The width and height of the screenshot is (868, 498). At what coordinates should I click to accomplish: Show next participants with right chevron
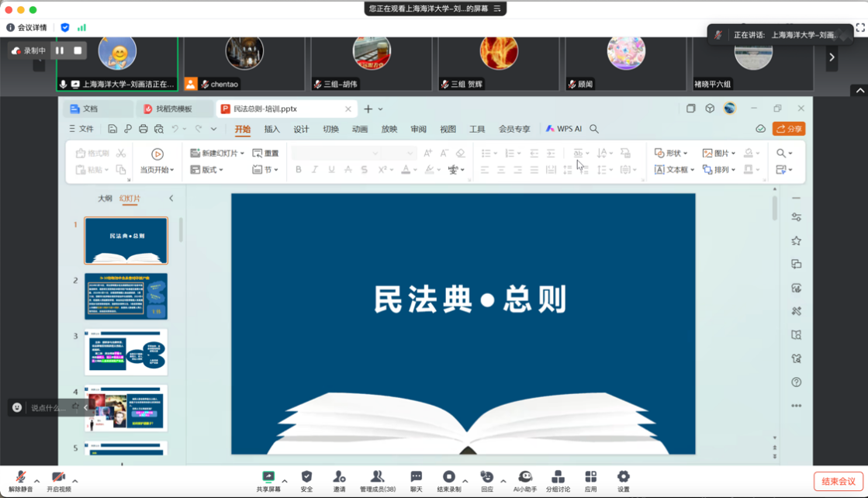coord(832,57)
